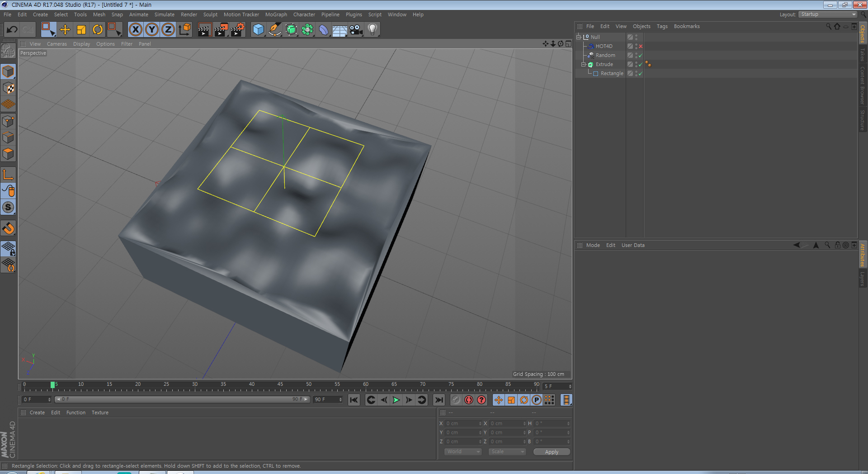868x474 pixels.
Task: Open the User Data menu
Action: [633, 245]
